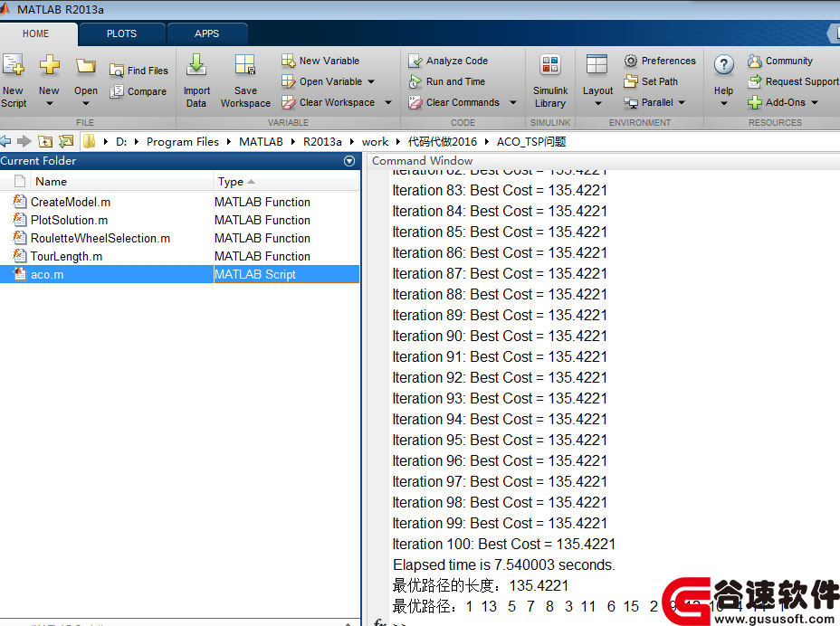Click the Add-Ons plus icon
840x626 pixels.
(755, 102)
